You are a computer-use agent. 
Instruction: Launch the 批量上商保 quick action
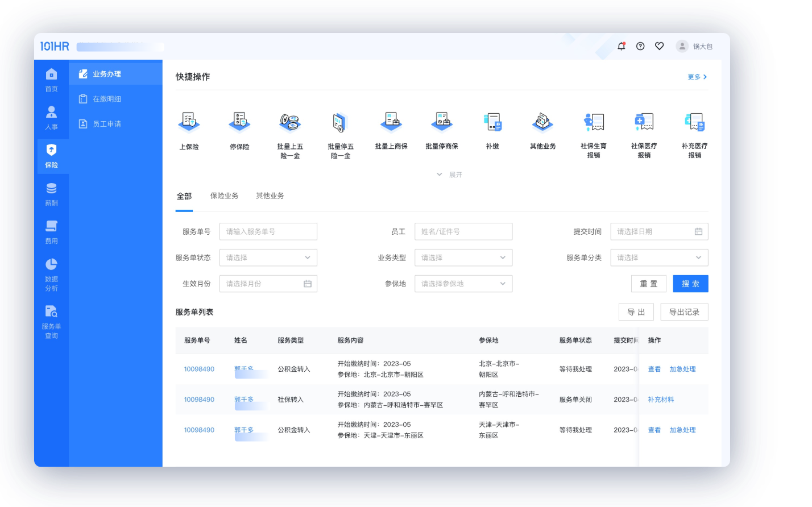tap(391, 122)
